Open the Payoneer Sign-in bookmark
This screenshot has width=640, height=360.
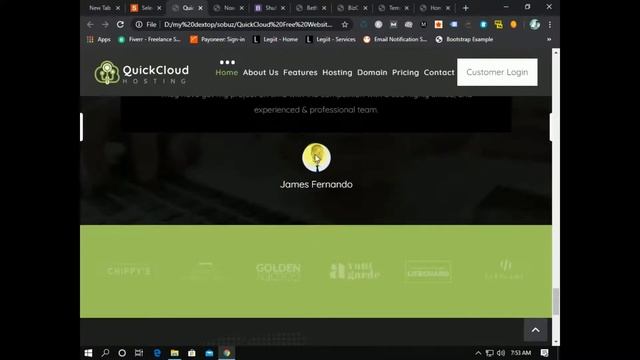(x=218, y=39)
